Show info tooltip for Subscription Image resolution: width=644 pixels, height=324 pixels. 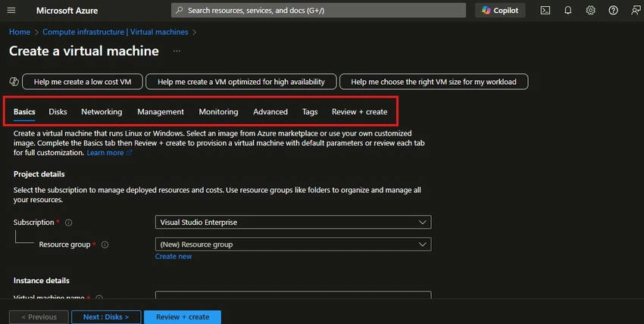tap(69, 223)
